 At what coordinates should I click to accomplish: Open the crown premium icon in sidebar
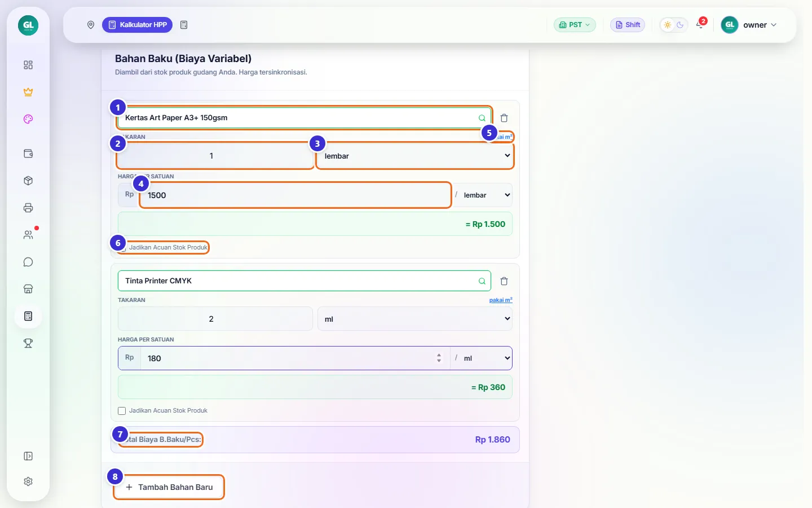[x=28, y=92]
